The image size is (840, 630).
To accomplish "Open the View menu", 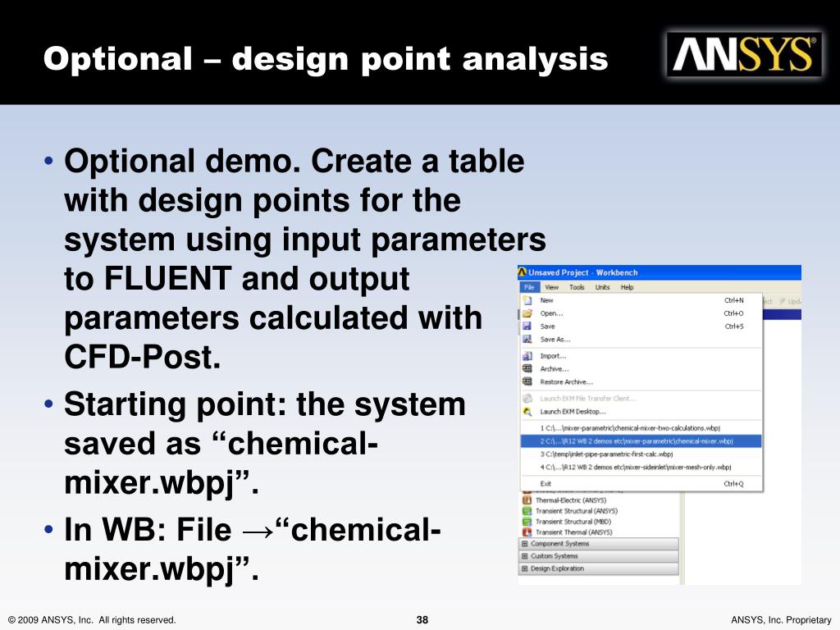I will 552,287.
